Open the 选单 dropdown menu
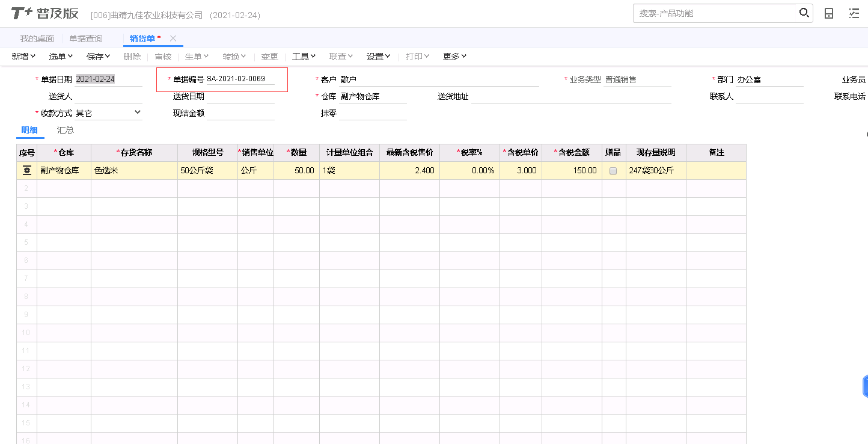The width and height of the screenshot is (868, 444). [61, 57]
